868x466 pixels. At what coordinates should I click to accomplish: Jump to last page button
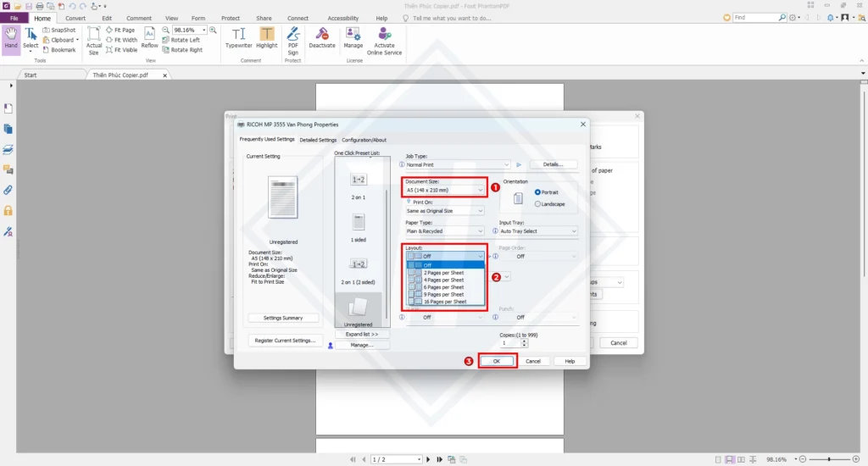click(440, 459)
